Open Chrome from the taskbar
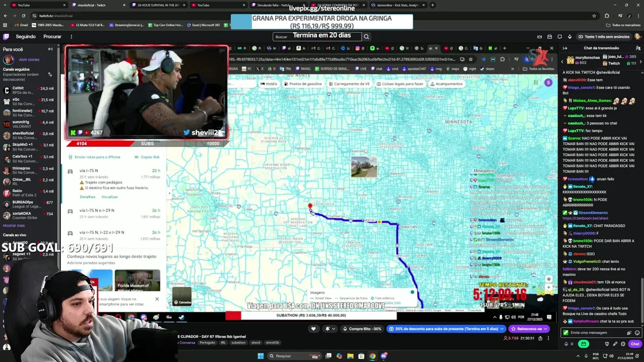 tap(372, 356)
